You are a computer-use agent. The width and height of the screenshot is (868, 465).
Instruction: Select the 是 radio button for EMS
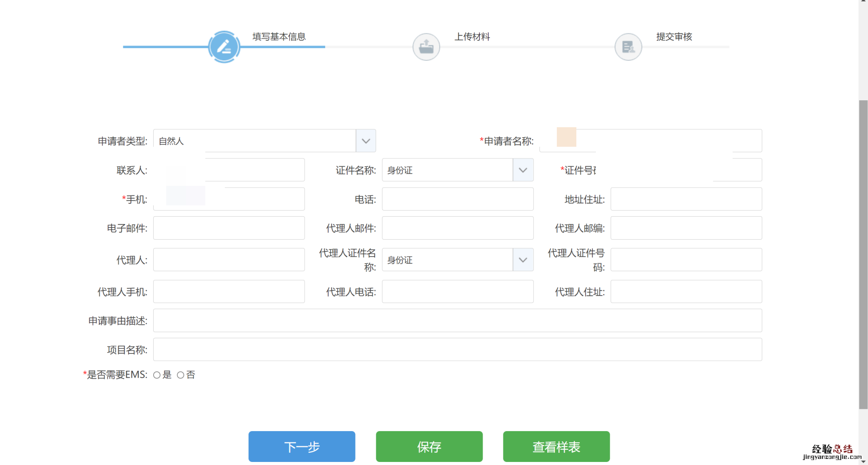tap(157, 375)
